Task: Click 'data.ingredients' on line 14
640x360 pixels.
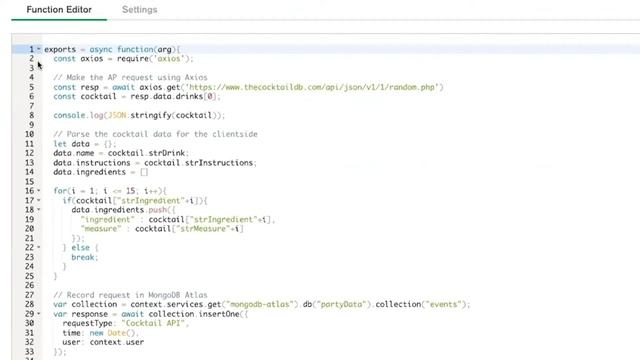Action: 89,172
